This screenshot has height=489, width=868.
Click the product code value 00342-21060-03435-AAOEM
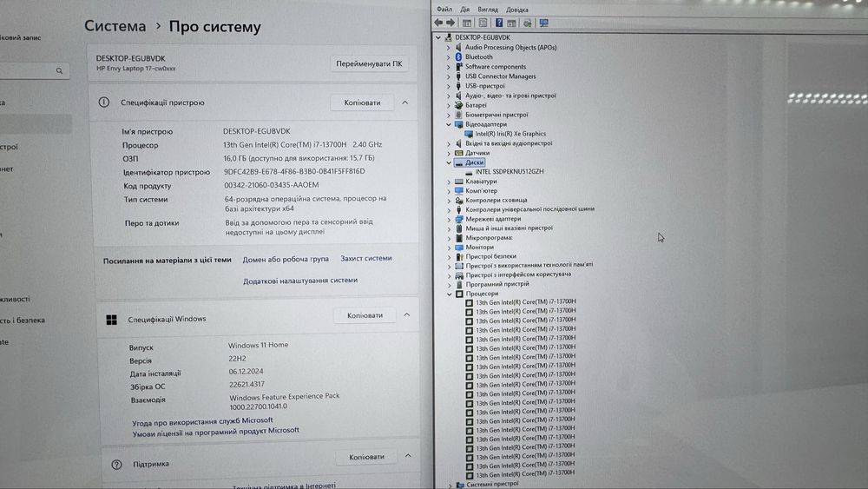[271, 186]
